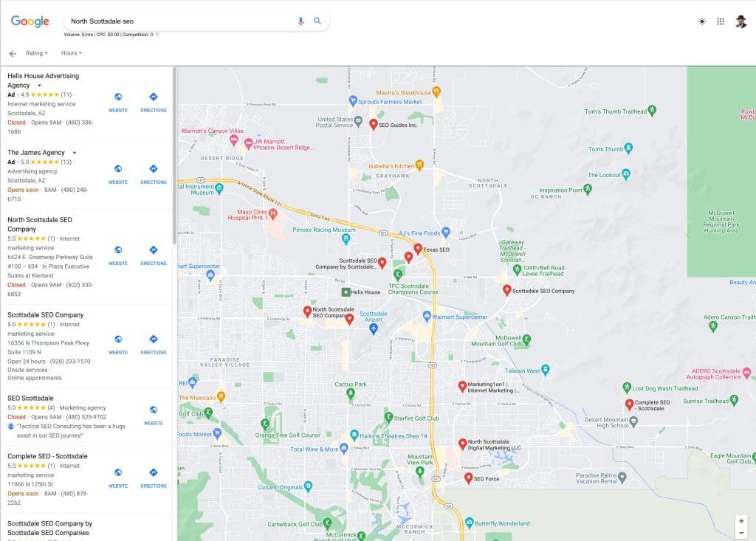Get directions to Complete SEO - Scottsdale listing

click(154, 478)
